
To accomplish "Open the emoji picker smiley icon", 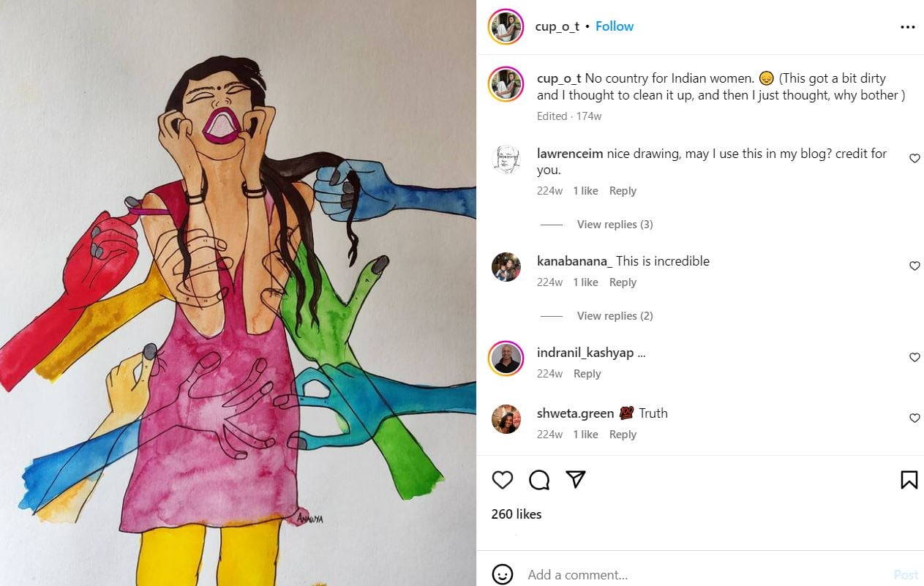I will (x=503, y=574).
